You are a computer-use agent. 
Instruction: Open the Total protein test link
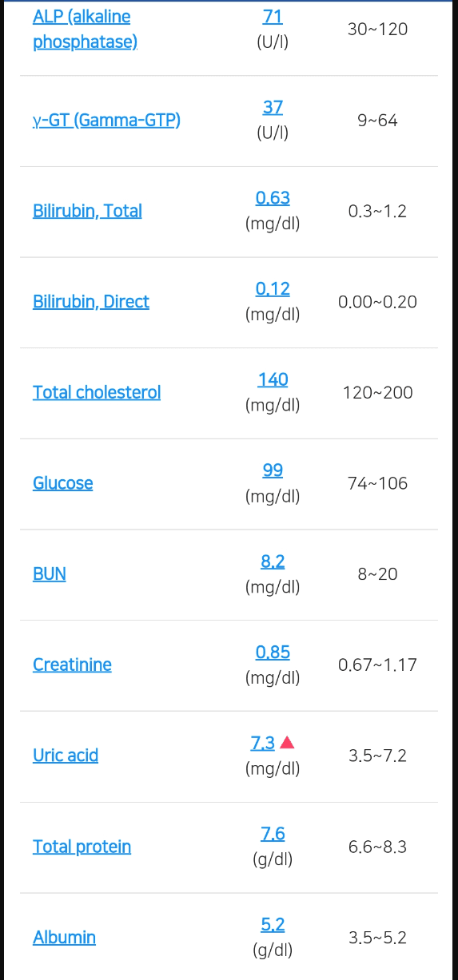point(82,847)
